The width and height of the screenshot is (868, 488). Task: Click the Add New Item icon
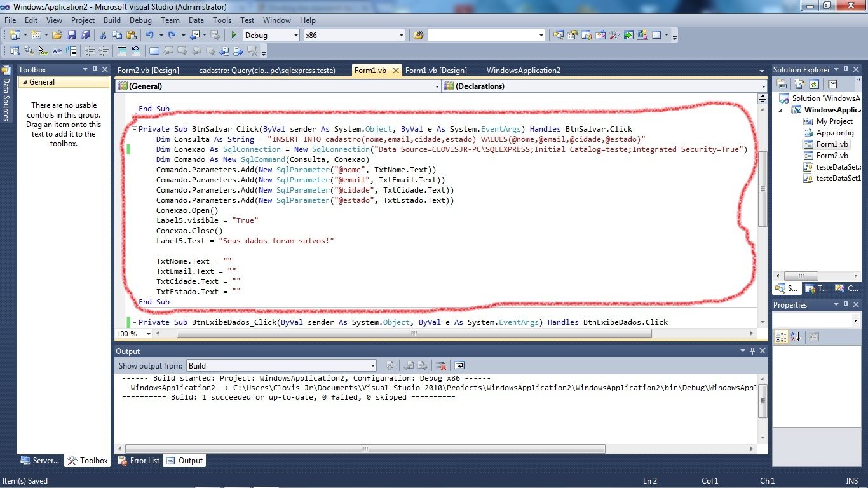coord(36,36)
